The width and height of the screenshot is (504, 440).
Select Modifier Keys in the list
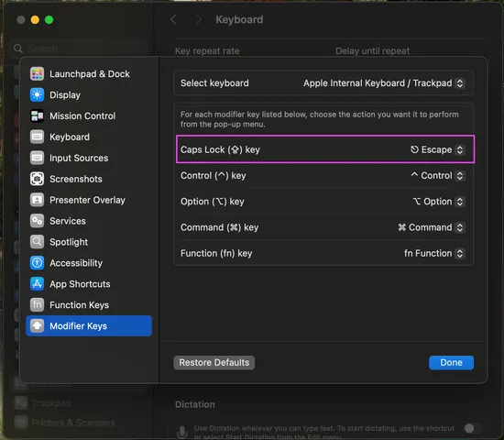pos(89,325)
